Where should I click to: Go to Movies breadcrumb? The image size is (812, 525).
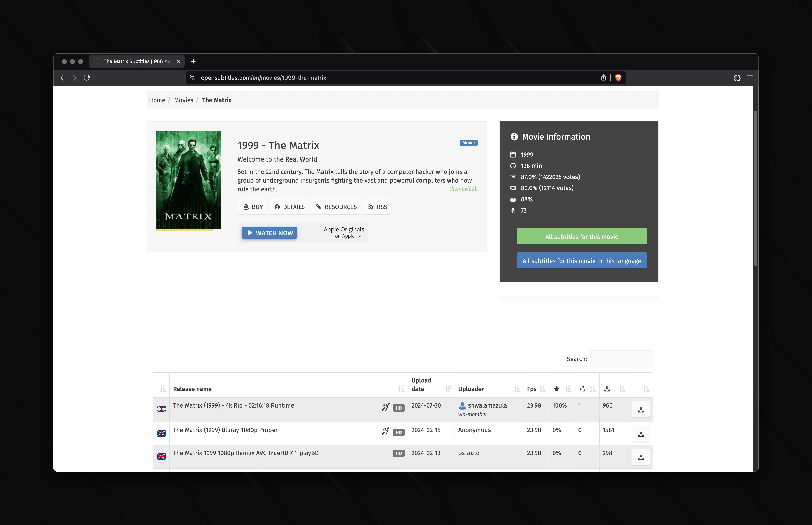tap(184, 100)
